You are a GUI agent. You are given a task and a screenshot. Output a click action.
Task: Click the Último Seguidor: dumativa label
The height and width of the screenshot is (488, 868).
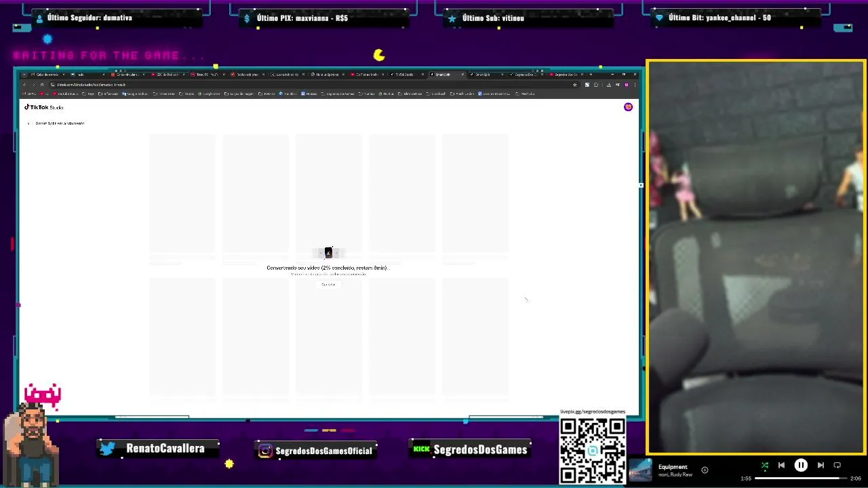pyautogui.click(x=90, y=18)
